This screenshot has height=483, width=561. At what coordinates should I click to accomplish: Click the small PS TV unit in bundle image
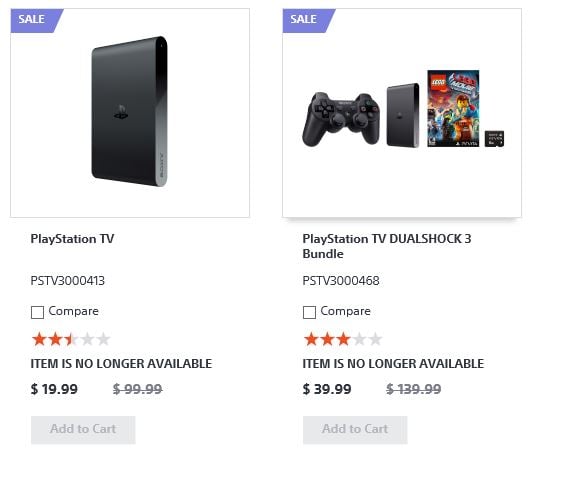click(x=403, y=115)
